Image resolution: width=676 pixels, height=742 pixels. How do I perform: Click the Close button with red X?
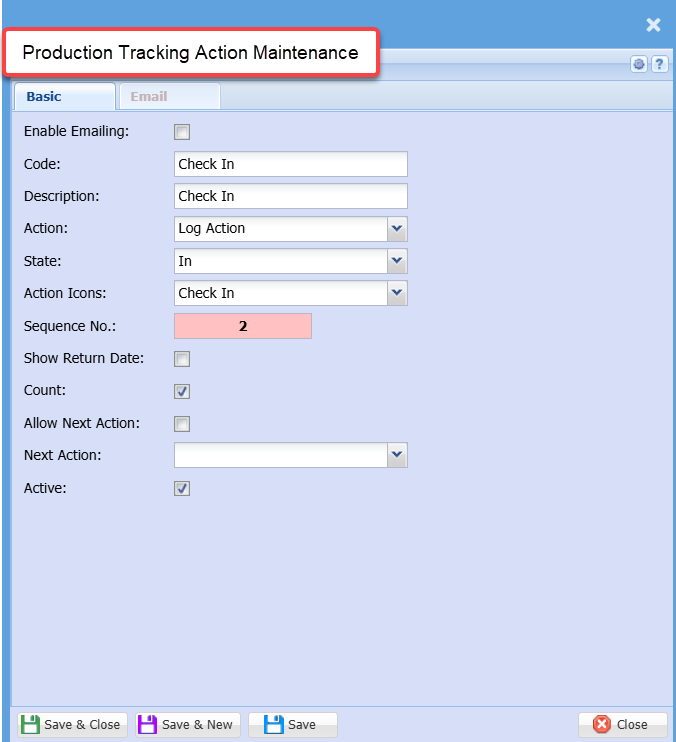(x=622, y=725)
